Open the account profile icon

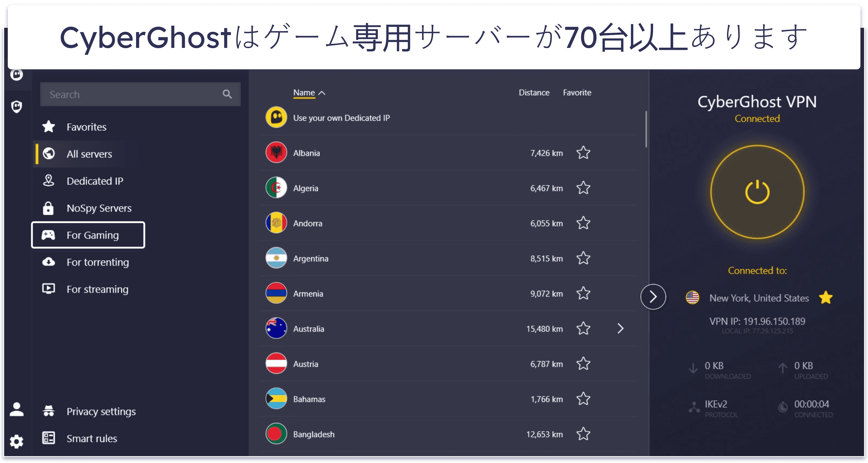(x=17, y=409)
